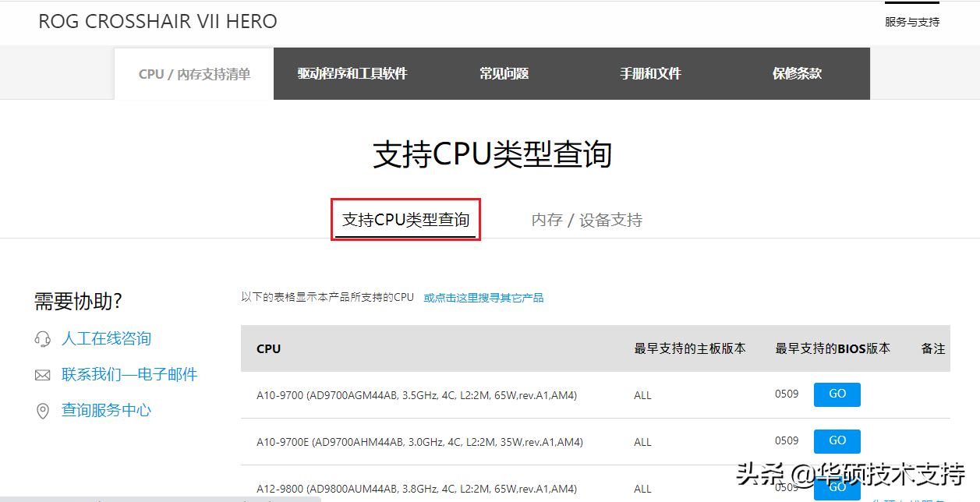
Task: Select the A10-9700 (AD9700AGM44AB) CPU cell
Action: 416,395
